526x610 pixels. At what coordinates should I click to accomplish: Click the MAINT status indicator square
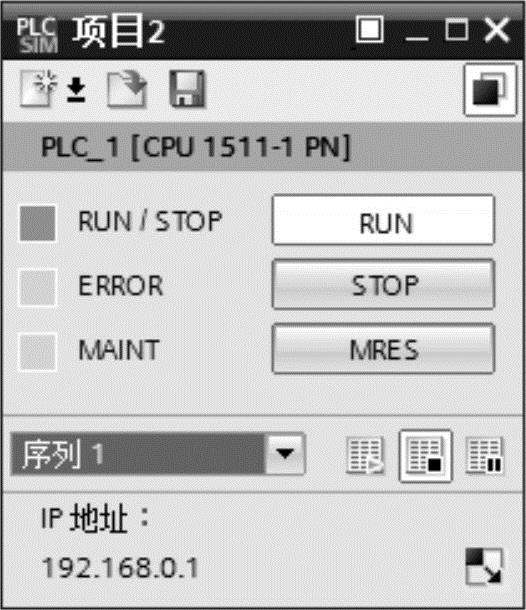[x=37, y=352]
